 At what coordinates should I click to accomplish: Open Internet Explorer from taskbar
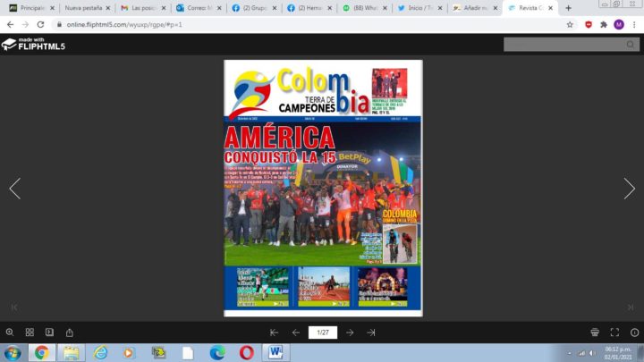pyautogui.click(x=100, y=352)
